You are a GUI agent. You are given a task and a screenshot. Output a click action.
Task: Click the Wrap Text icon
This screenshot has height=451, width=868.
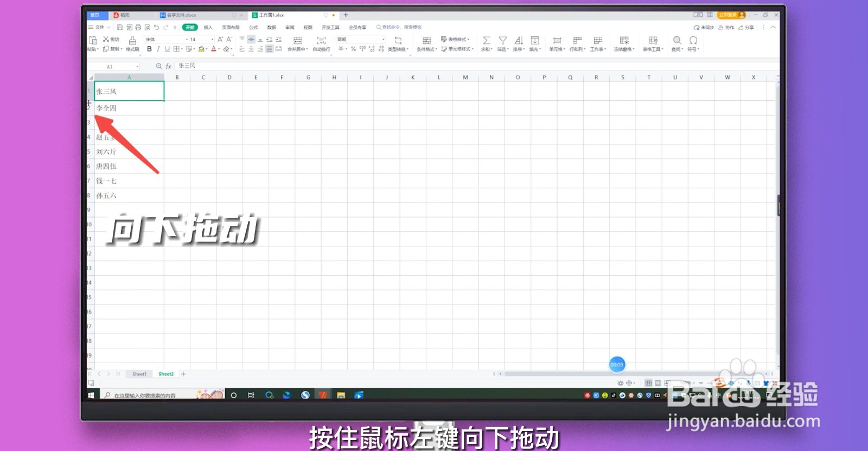pos(321,41)
